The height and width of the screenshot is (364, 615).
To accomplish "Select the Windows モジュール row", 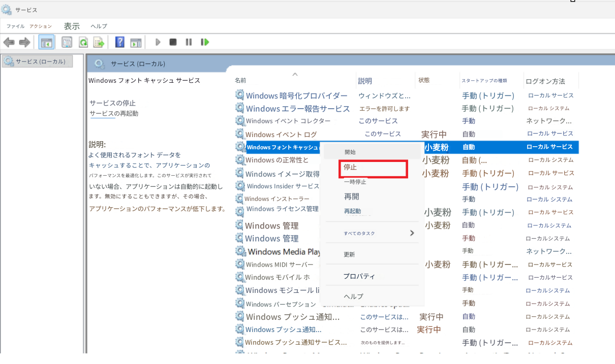I will coord(407,290).
